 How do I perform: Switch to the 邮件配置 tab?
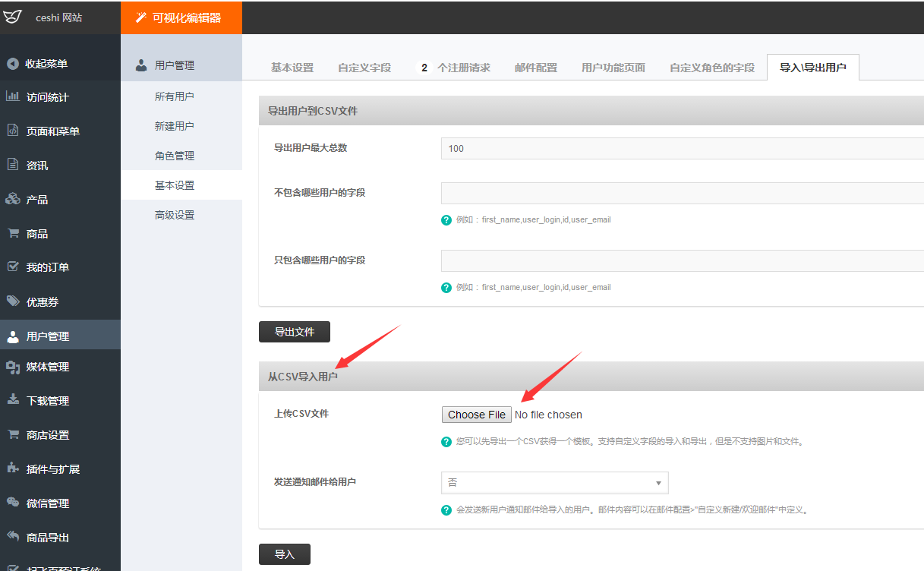(x=535, y=68)
